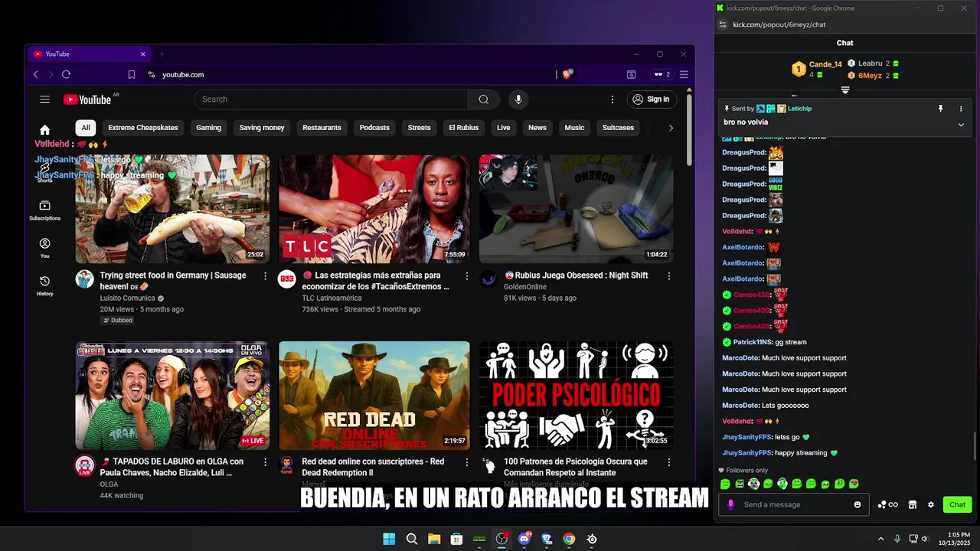Open options for Red dead online video
The height and width of the screenshot is (551, 980).
click(x=466, y=462)
